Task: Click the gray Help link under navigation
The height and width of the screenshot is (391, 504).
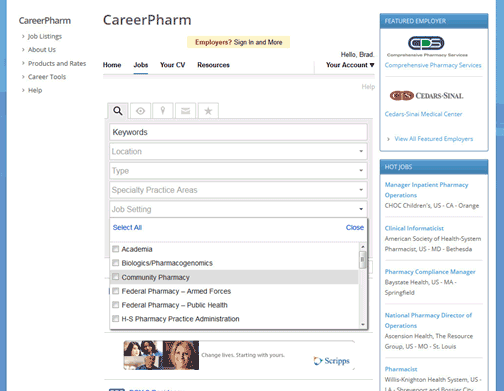Action: click(368, 87)
